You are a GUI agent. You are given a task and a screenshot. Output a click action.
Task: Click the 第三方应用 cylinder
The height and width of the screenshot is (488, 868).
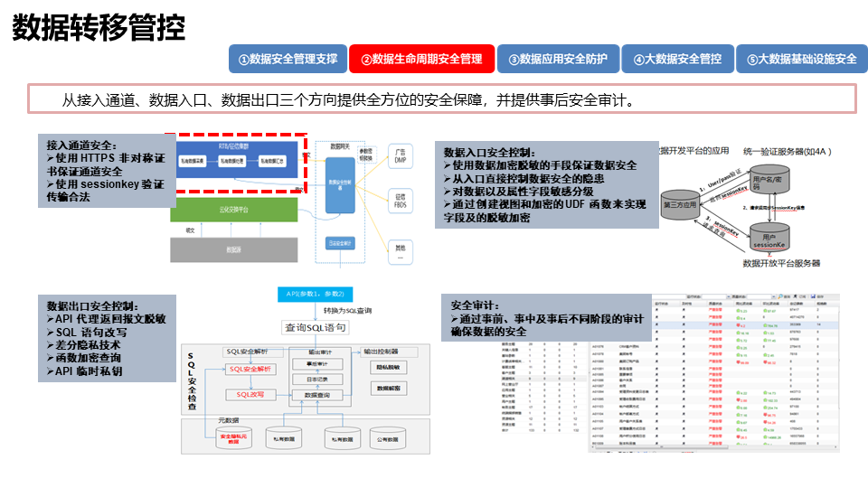[x=680, y=205]
